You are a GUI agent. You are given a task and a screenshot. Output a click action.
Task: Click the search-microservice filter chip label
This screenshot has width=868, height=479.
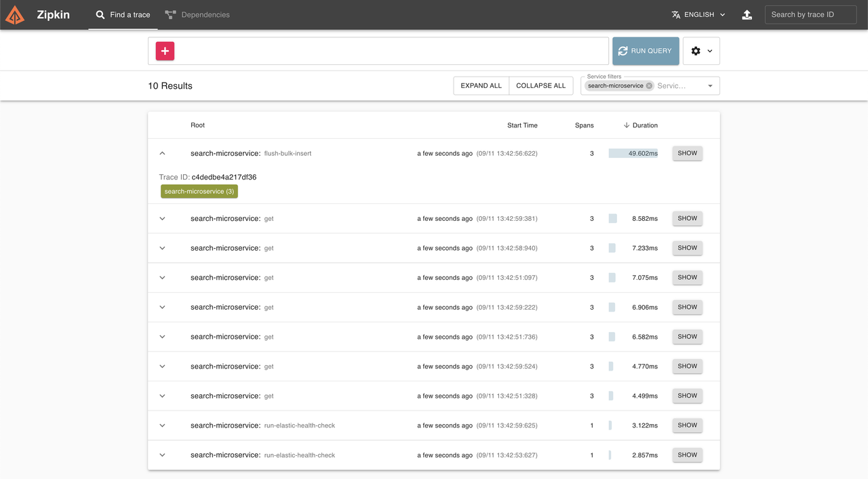point(615,86)
